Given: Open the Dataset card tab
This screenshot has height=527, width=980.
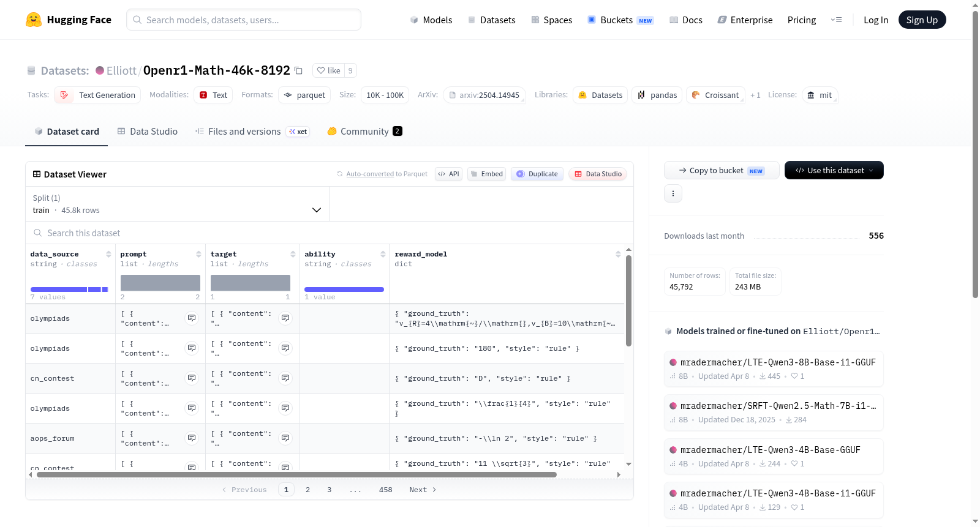Looking at the screenshot, I should 66,132.
